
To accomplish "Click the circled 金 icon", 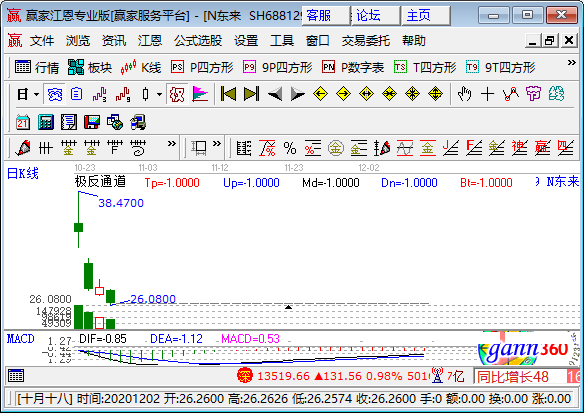I will coord(336,148).
